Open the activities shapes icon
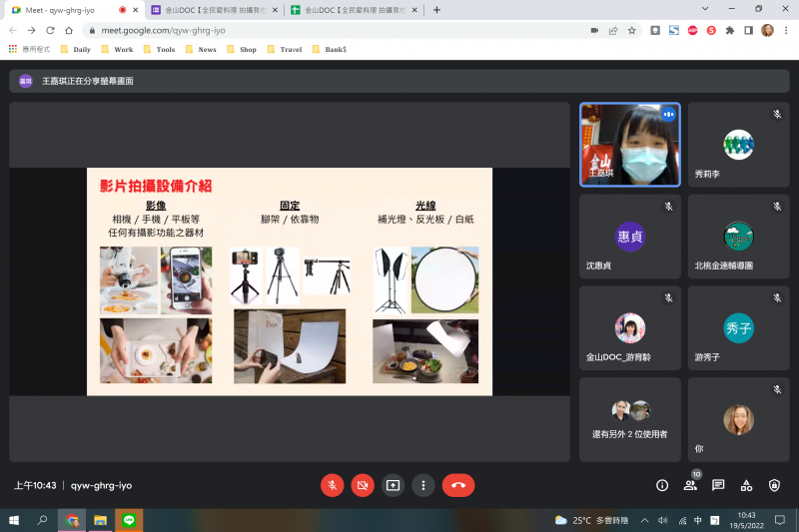 click(x=746, y=485)
